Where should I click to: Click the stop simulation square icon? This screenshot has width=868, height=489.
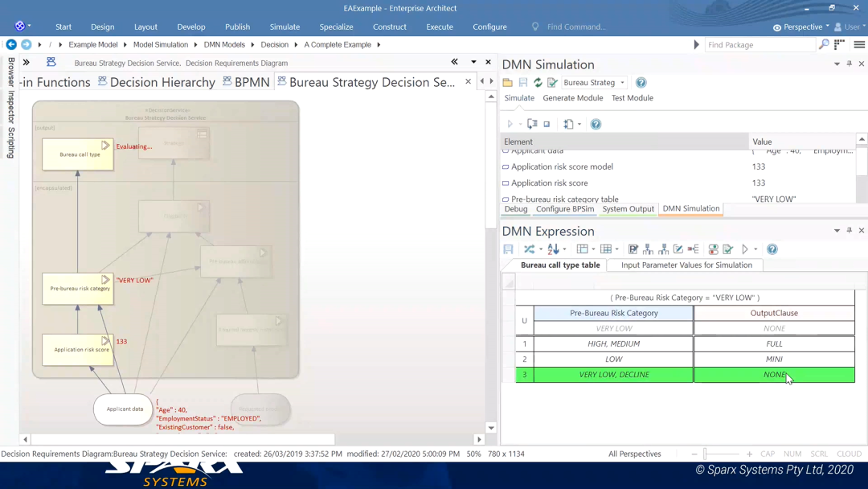click(547, 124)
